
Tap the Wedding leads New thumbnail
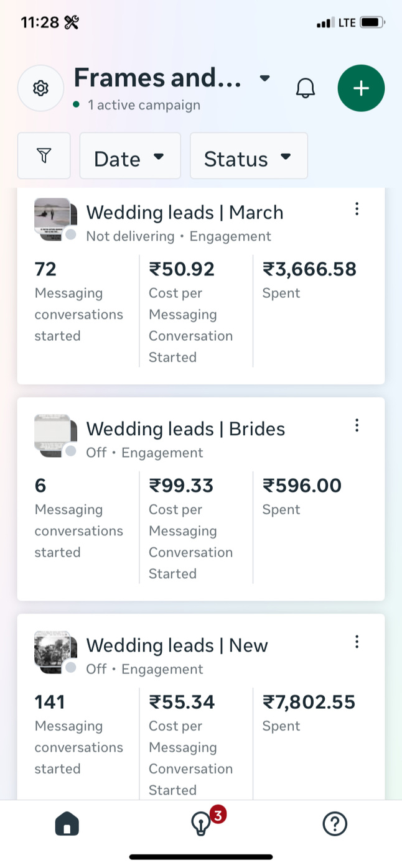point(54,650)
